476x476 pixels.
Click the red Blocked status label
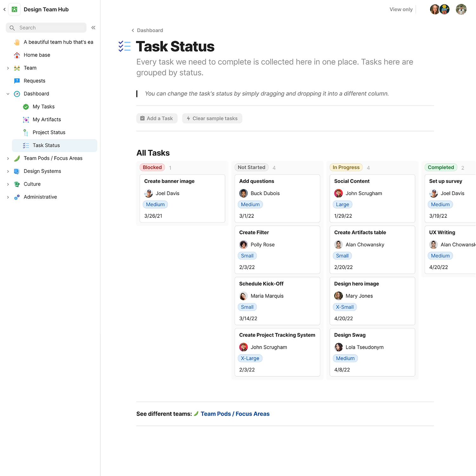pyautogui.click(x=152, y=168)
